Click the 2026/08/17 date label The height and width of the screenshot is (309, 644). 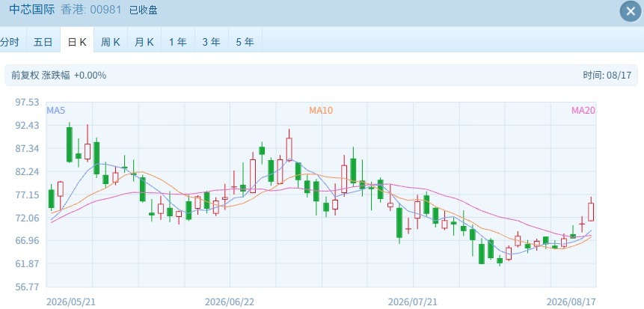[x=571, y=302]
